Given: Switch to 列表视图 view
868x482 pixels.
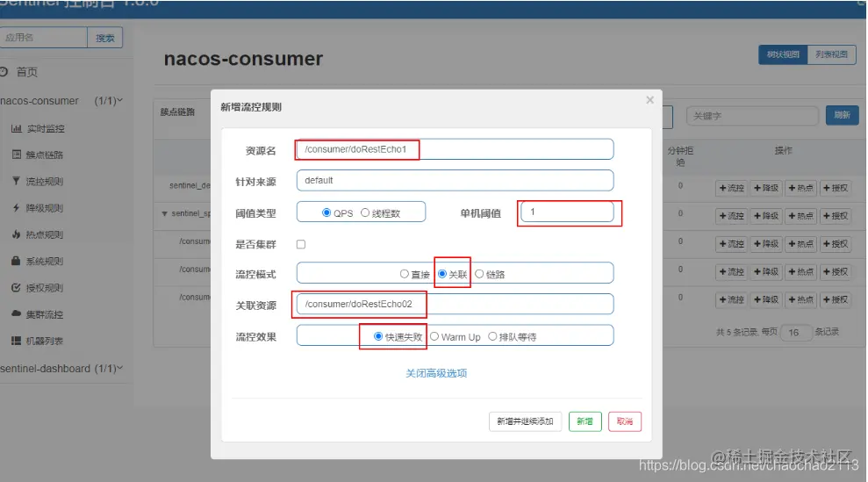Looking at the screenshot, I should point(831,54).
